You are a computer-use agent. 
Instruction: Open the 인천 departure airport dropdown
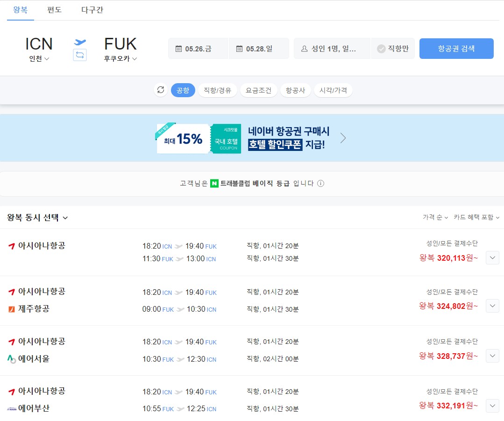point(39,58)
